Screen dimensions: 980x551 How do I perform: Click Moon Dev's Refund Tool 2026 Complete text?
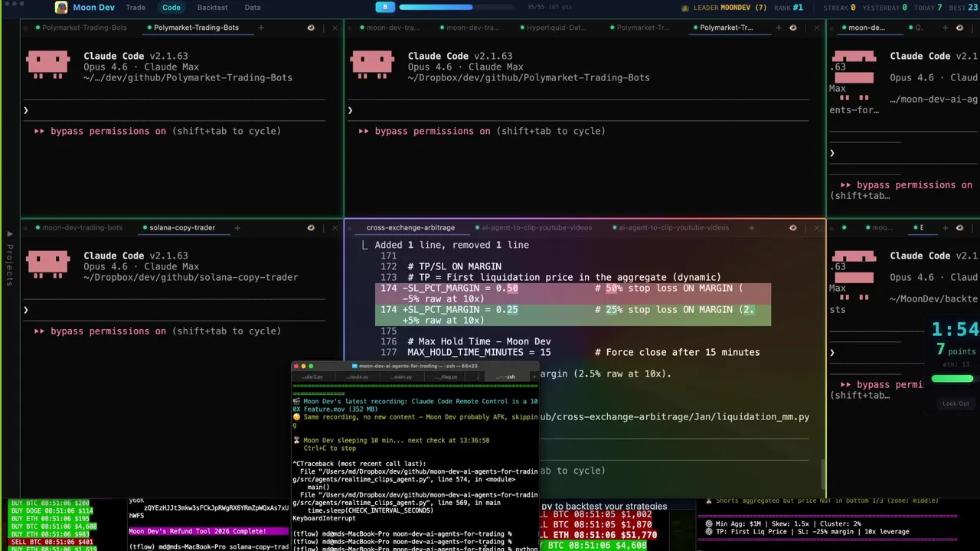tap(198, 531)
